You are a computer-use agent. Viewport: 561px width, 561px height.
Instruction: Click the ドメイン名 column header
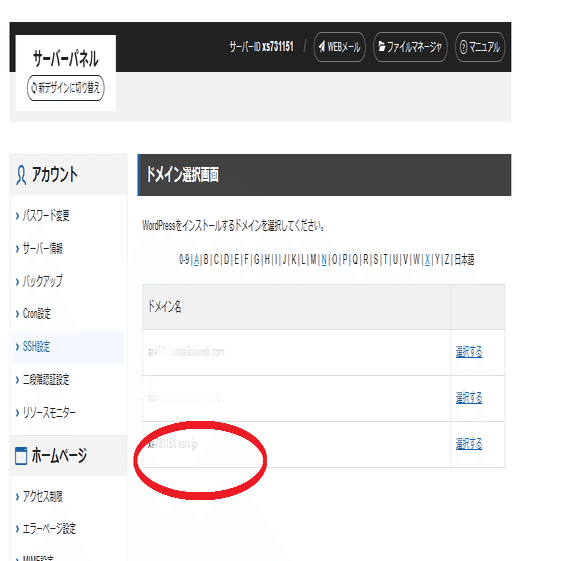[165, 307]
